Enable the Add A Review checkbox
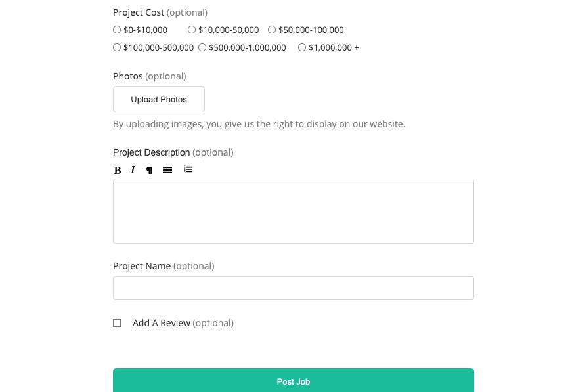 coord(117,323)
